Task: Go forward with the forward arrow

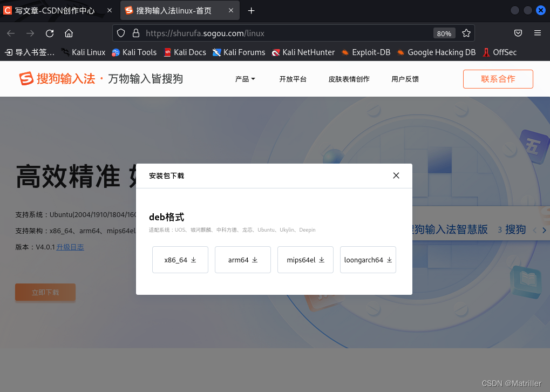Action: pyautogui.click(x=30, y=33)
